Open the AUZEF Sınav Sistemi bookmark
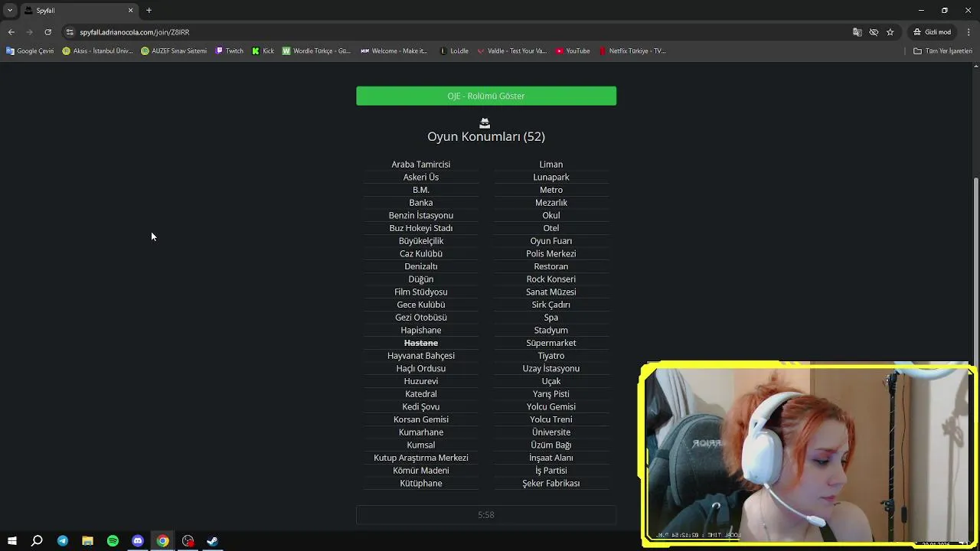 coord(174,51)
